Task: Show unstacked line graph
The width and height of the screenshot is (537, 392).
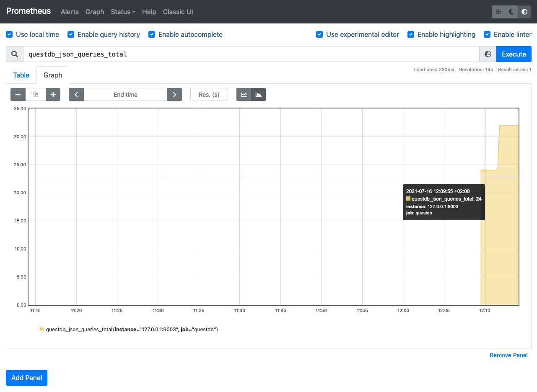Action: [x=244, y=95]
